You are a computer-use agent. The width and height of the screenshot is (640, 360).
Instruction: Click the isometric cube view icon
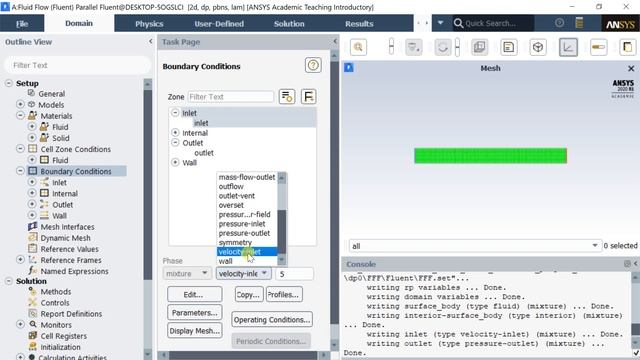point(538,47)
